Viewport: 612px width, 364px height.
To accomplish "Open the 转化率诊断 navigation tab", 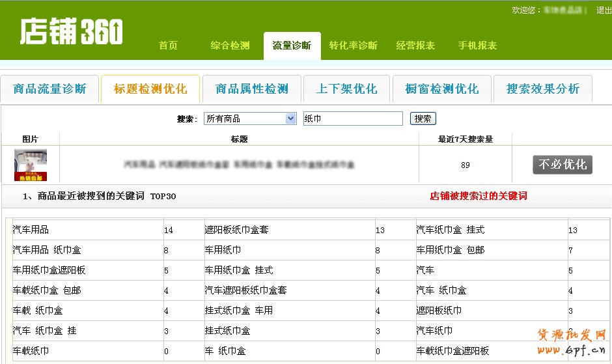I will pos(353,46).
